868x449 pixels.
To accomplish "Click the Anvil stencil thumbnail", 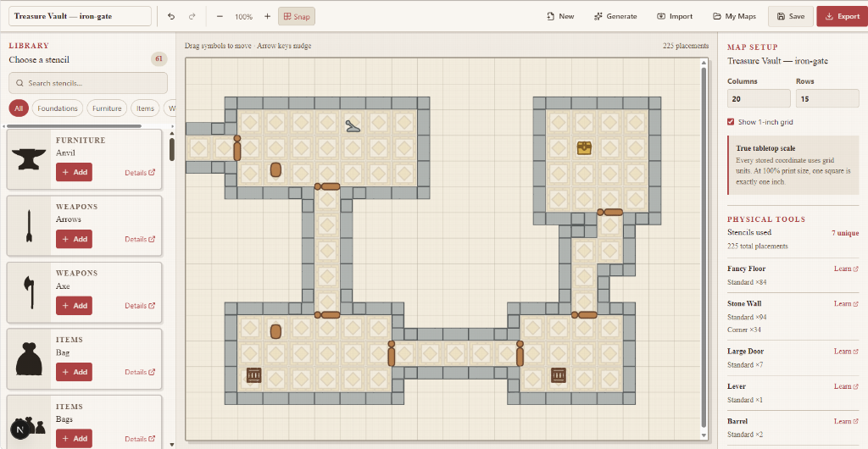I will 29,159.
